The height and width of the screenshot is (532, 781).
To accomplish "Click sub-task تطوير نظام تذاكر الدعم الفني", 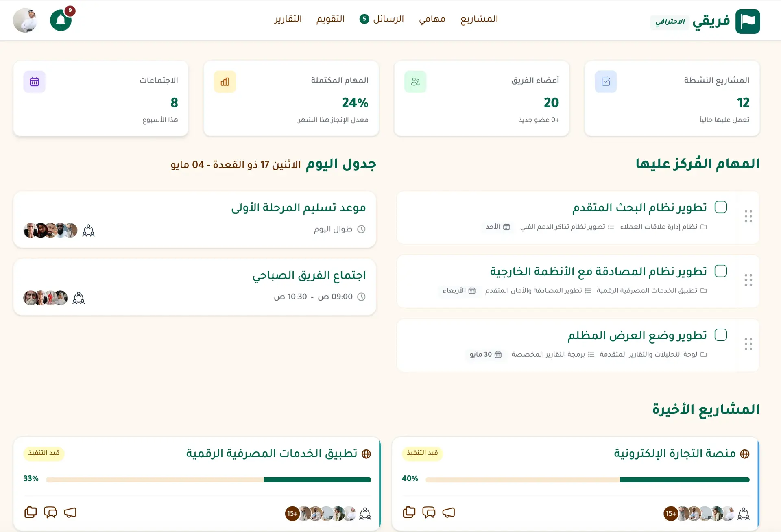I will click(x=563, y=227).
